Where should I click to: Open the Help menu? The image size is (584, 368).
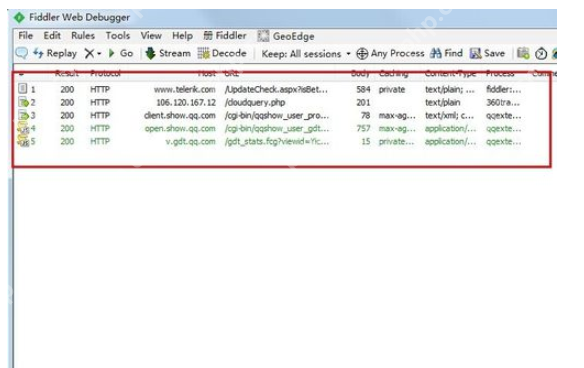click(x=182, y=36)
